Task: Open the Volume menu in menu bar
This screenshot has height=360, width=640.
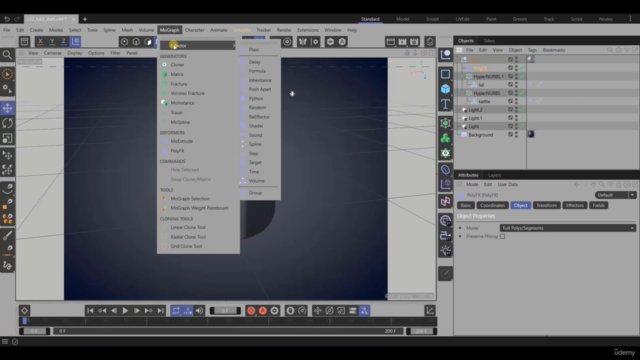Action: click(146, 30)
